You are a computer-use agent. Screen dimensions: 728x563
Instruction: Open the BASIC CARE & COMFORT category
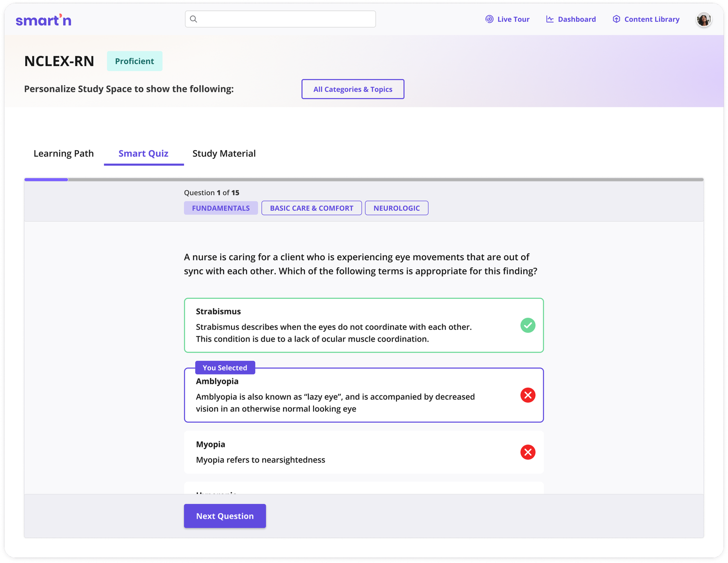click(311, 207)
